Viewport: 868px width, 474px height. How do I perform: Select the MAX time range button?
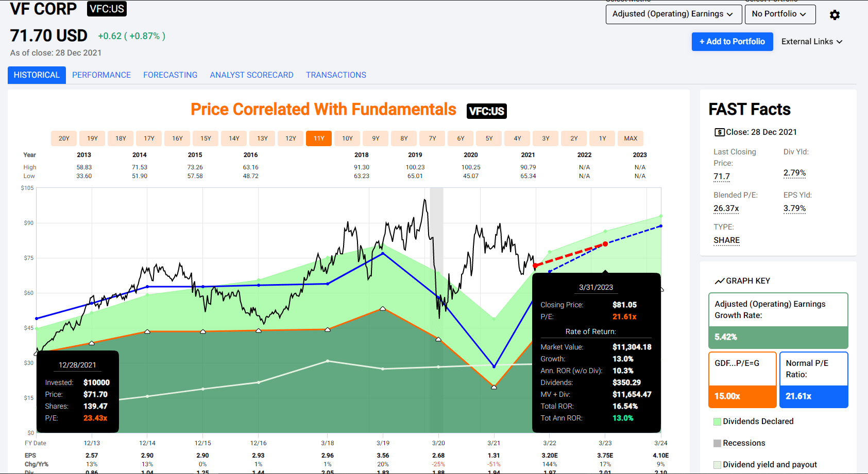point(631,138)
